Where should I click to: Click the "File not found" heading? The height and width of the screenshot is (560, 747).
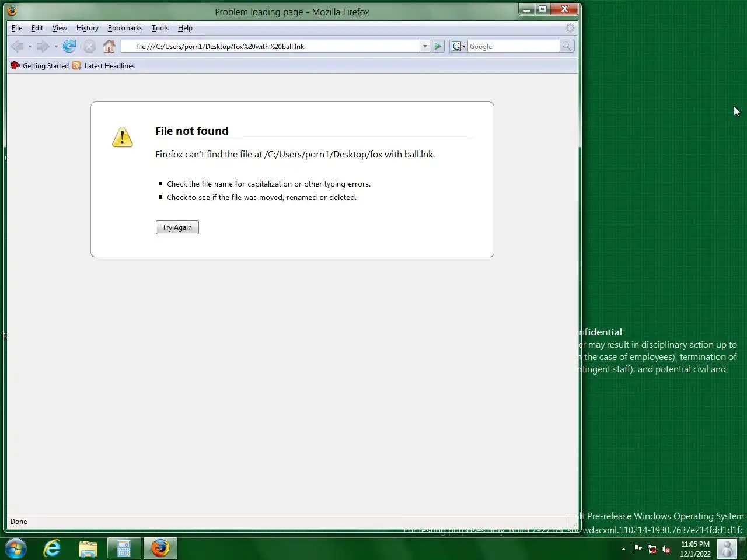point(192,131)
